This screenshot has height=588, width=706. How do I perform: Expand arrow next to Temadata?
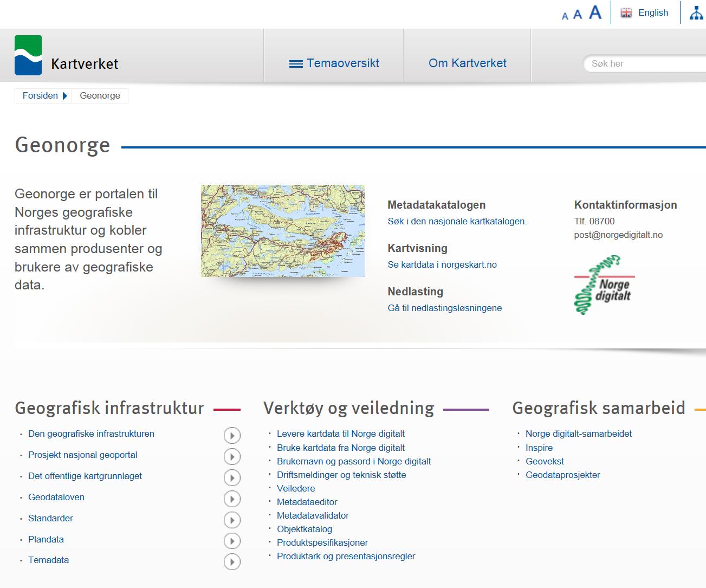(232, 561)
